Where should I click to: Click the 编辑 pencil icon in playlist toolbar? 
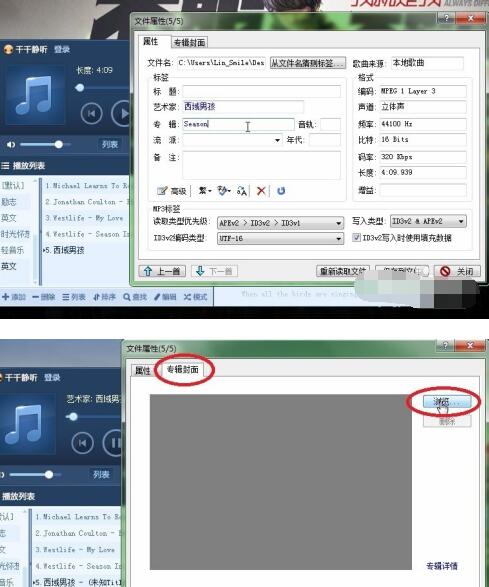[x=157, y=297]
